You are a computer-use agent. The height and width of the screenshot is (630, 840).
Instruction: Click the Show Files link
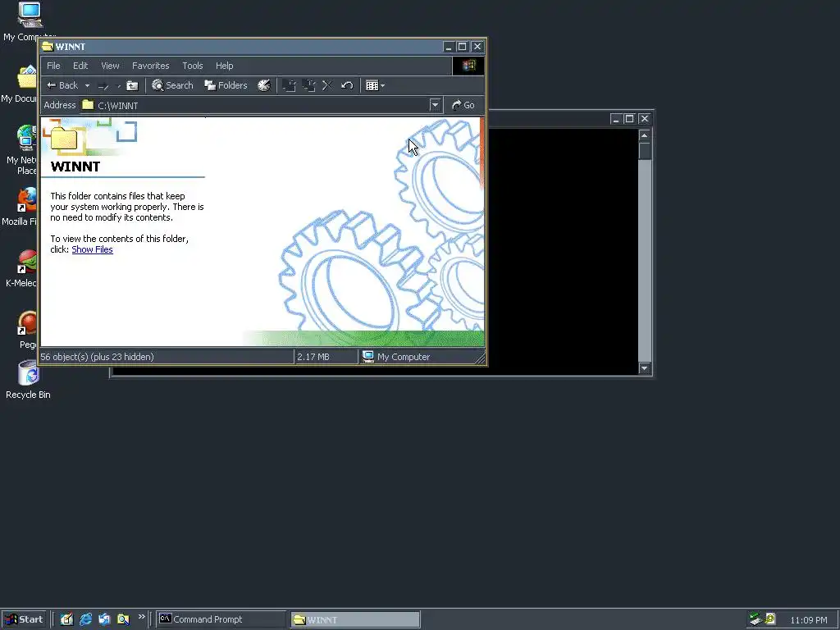(92, 249)
